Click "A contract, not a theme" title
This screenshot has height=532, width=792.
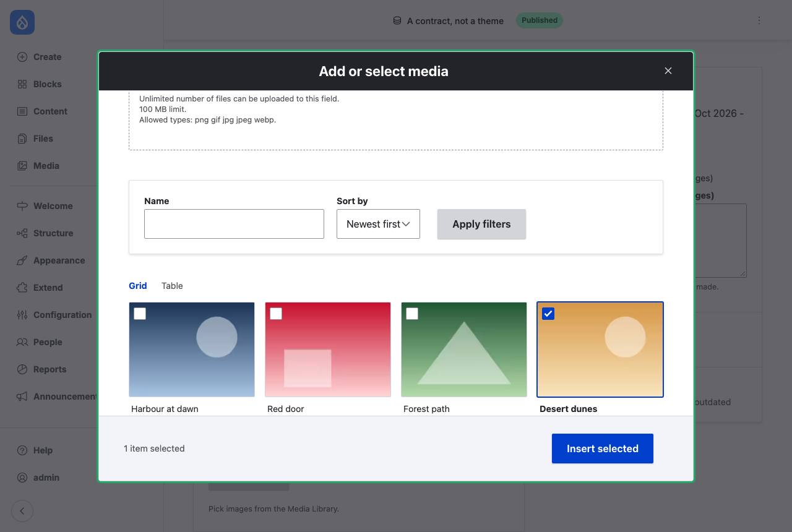click(455, 21)
